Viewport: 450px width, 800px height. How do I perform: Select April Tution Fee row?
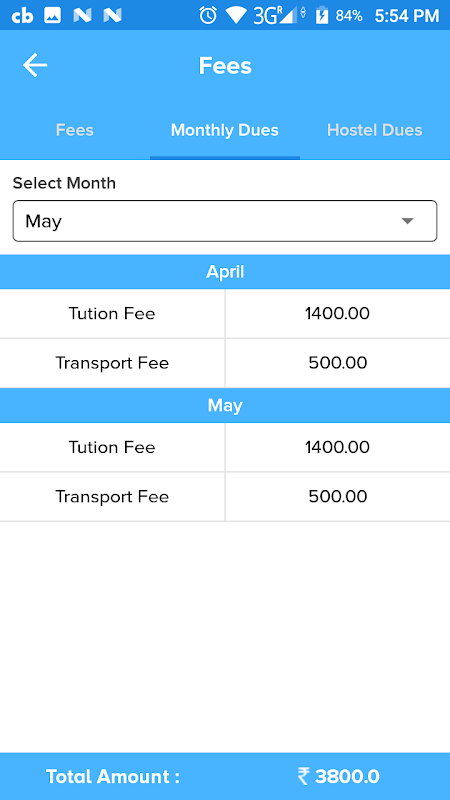225,313
